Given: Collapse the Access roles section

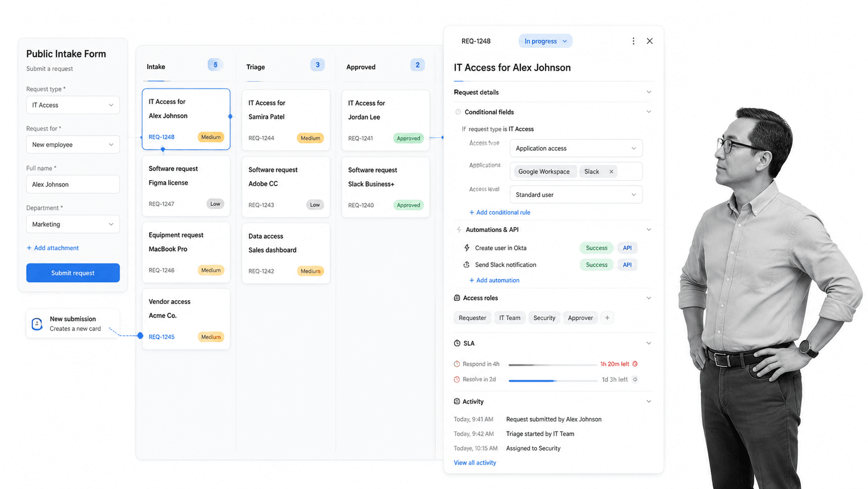Looking at the screenshot, I should pyautogui.click(x=648, y=298).
